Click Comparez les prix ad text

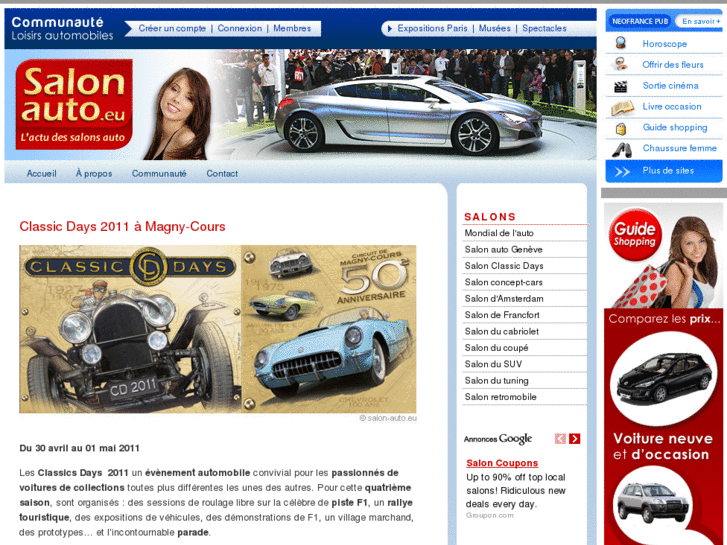665,319
